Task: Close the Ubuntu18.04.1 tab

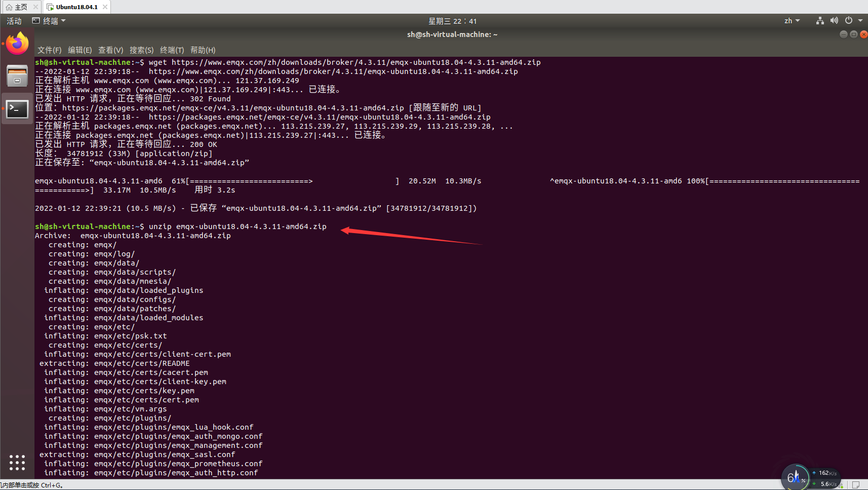Action: point(105,7)
